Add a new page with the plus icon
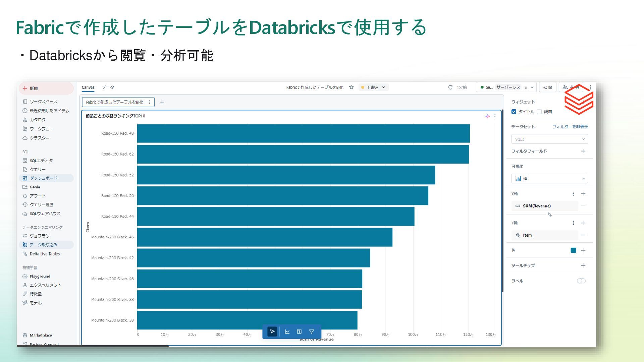The height and width of the screenshot is (362, 644). [x=162, y=102]
